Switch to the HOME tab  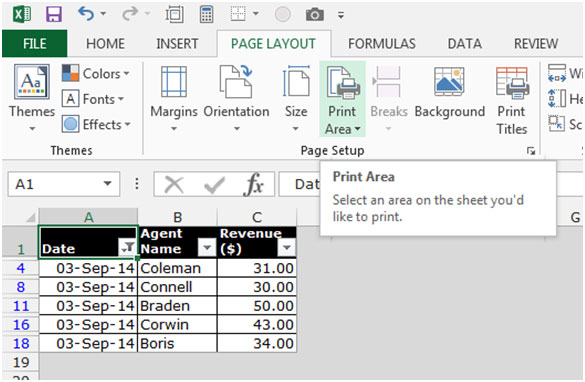pyautogui.click(x=105, y=44)
